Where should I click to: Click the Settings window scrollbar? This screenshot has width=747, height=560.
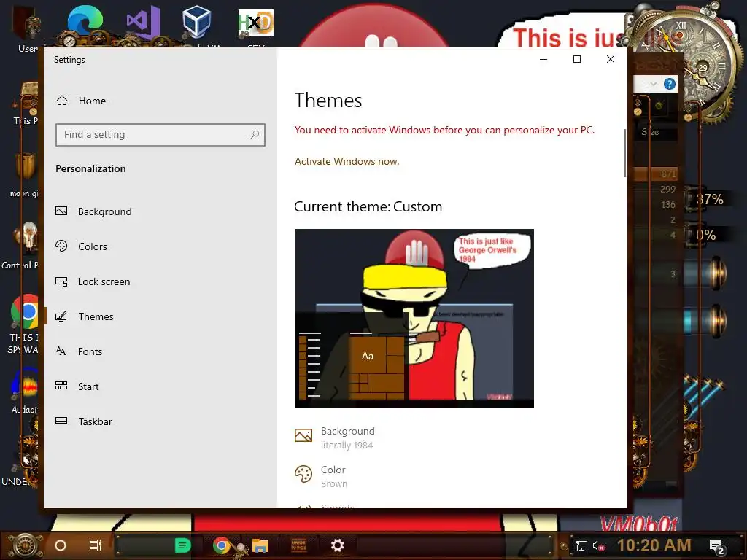(624, 153)
